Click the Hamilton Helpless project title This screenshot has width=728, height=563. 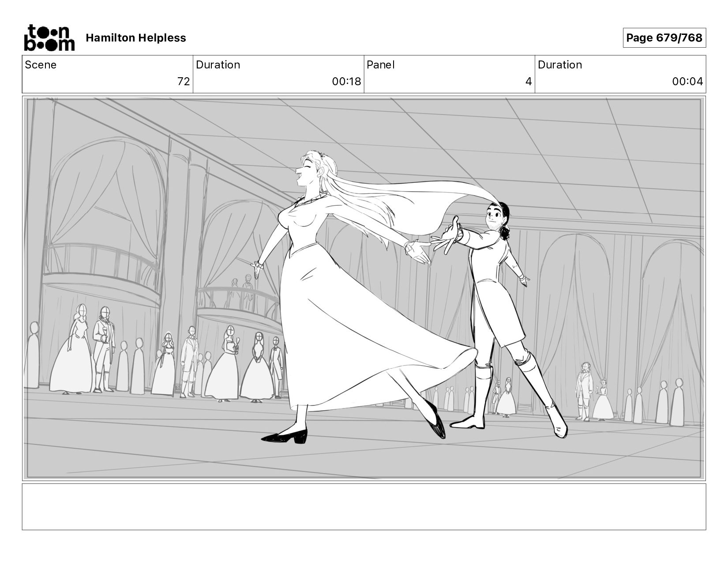pyautogui.click(x=135, y=38)
